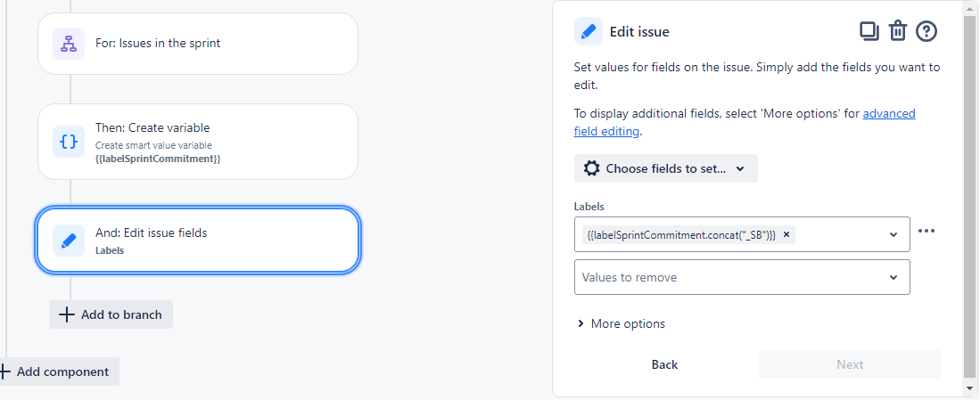This screenshot has height=400, width=980.
Task: Open the Choose fields to set dropdown
Action: [x=665, y=168]
